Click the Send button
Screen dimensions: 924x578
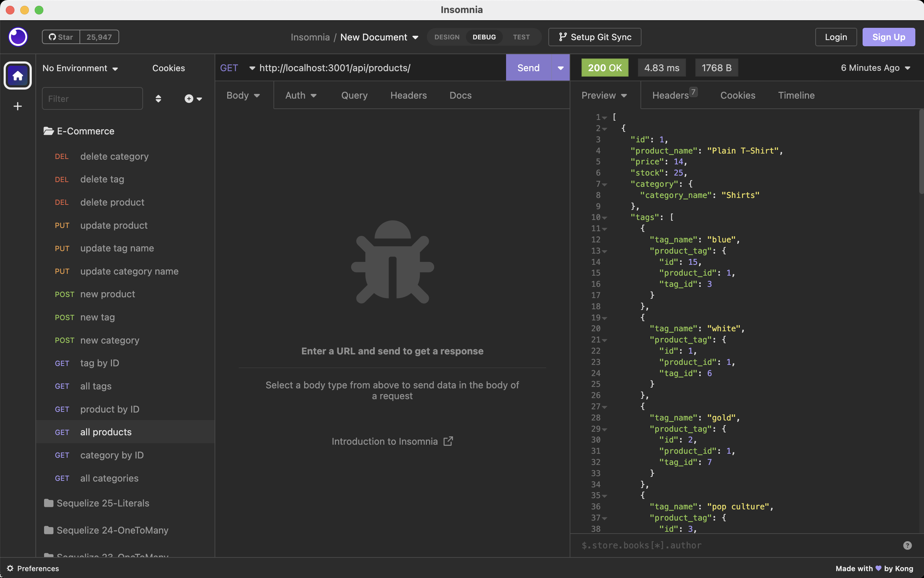point(528,68)
